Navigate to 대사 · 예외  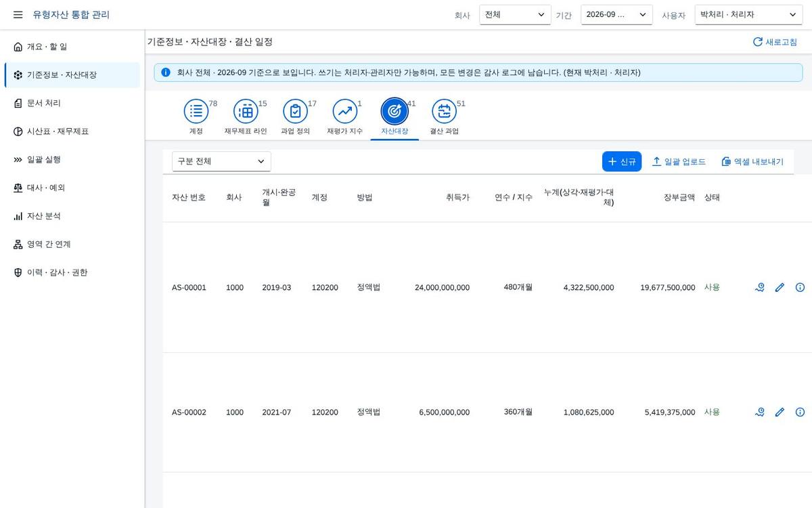(x=72, y=188)
